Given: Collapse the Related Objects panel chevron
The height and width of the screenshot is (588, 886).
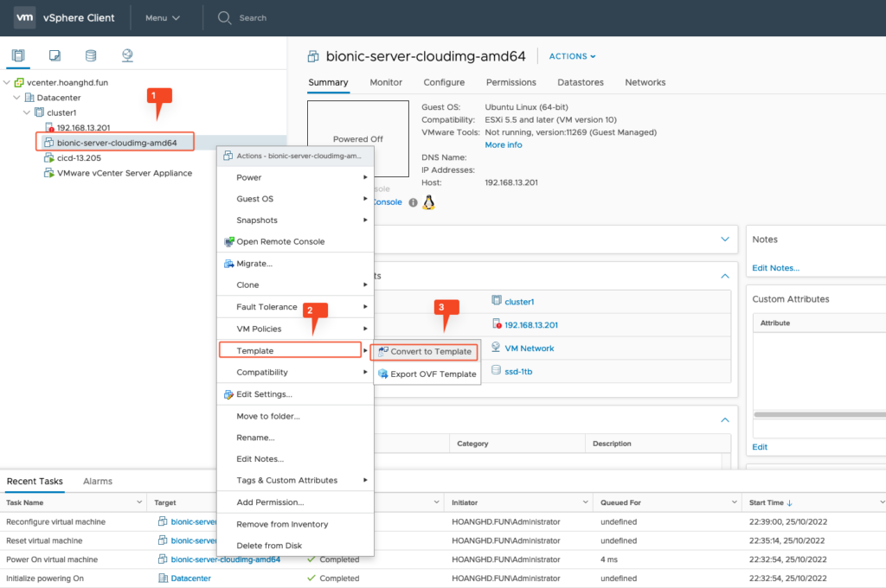Looking at the screenshot, I should [x=725, y=276].
